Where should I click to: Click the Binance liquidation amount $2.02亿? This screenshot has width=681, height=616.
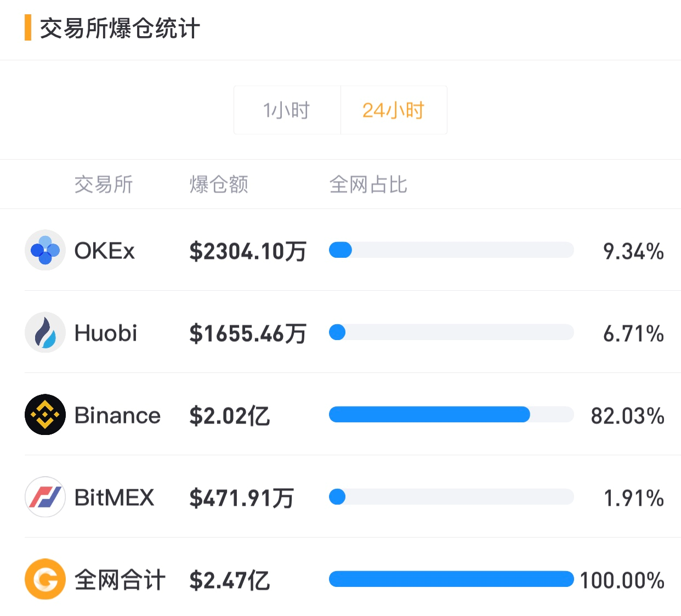point(230,416)
